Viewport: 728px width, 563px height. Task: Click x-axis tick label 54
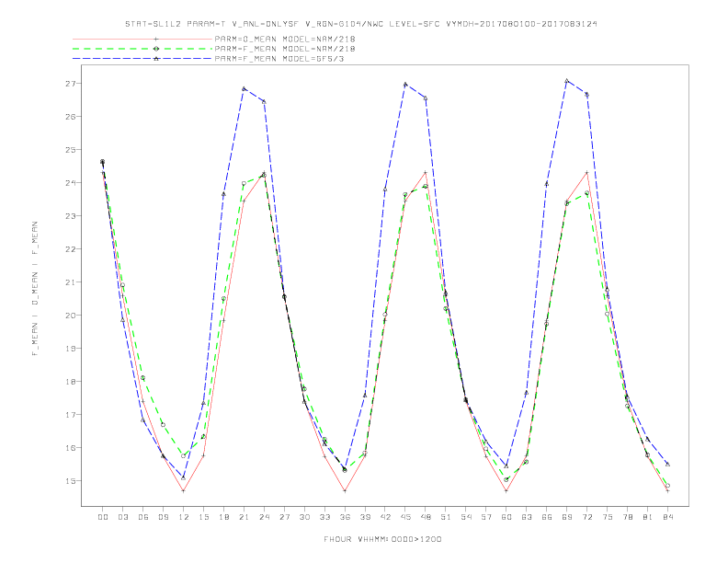[x=466, y=517]
